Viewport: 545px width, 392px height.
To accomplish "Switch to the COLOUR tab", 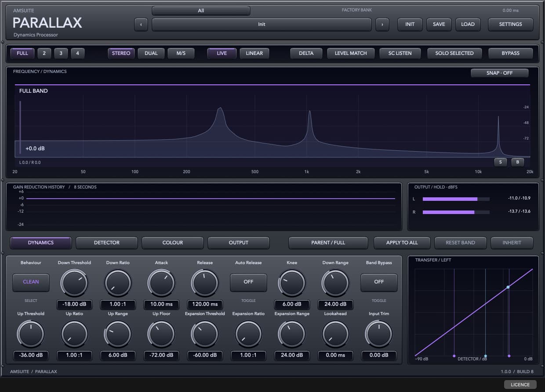I will tap(173, 243).
